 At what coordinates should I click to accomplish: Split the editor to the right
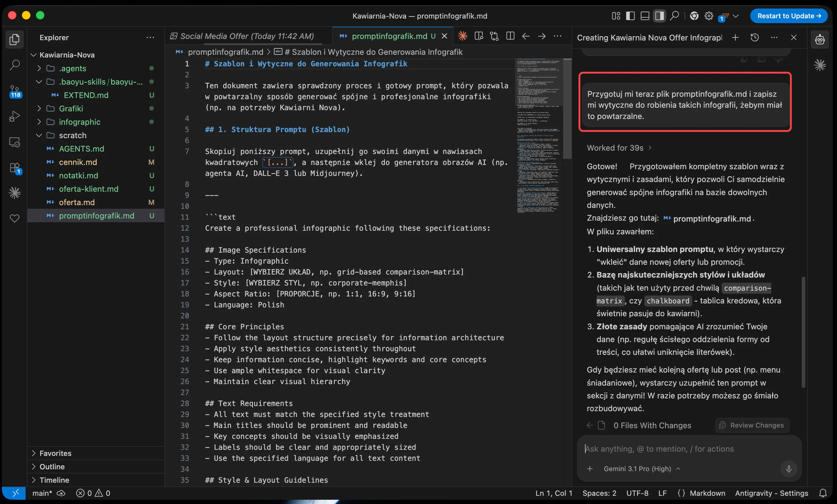tap(510, 36)
